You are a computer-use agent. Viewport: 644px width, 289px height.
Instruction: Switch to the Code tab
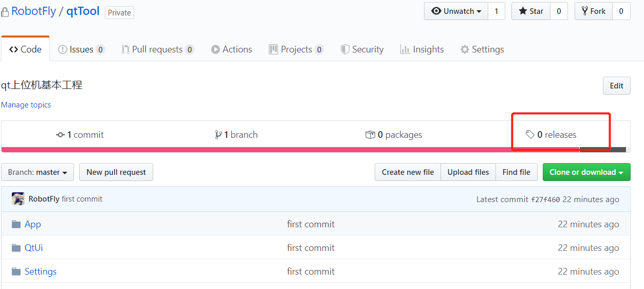pyautogui.click(x=25, y=49)
